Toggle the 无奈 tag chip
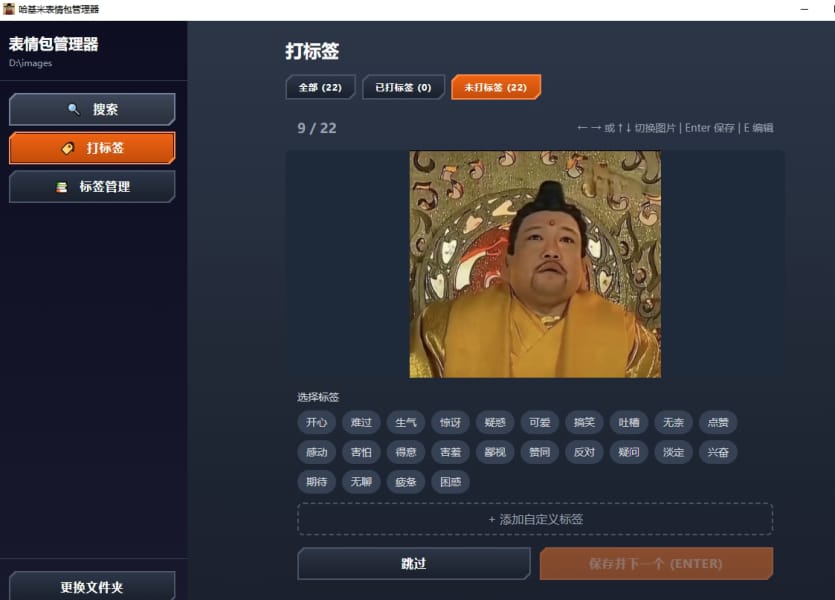Image resolution: width=835 pixels, height=600 pixels. [673, 423]
